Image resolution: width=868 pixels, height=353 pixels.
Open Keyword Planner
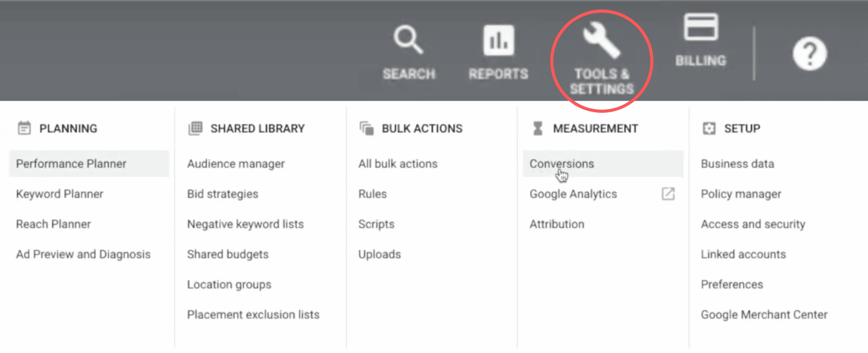coord(60,194)
